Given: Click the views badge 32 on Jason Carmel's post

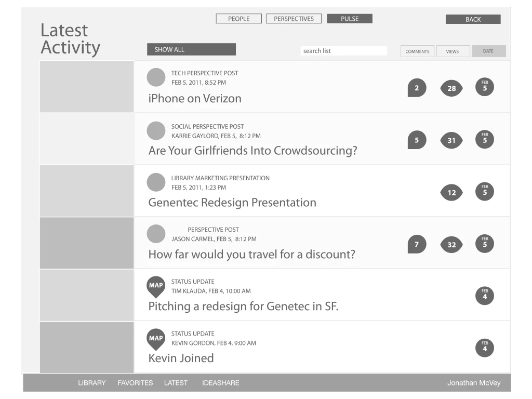Looking at the screenshot, I should (451, 244).
